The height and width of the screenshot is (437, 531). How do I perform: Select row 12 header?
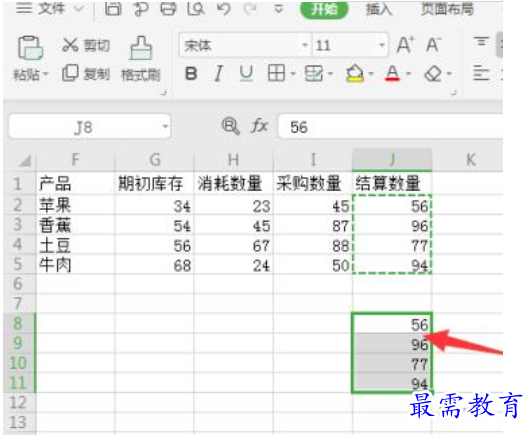point(18,403)
